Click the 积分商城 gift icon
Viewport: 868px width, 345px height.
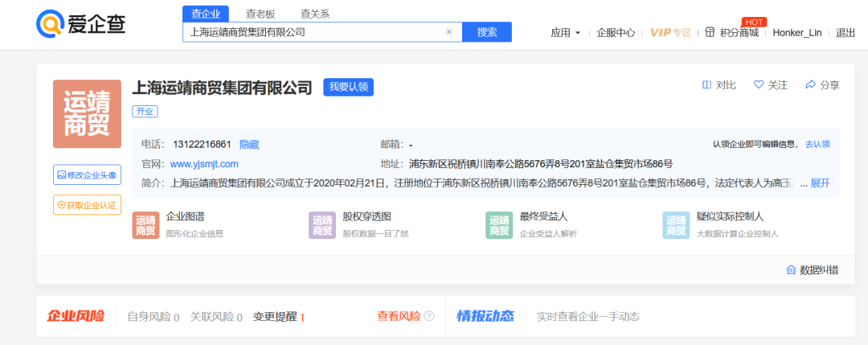[710, 32]
